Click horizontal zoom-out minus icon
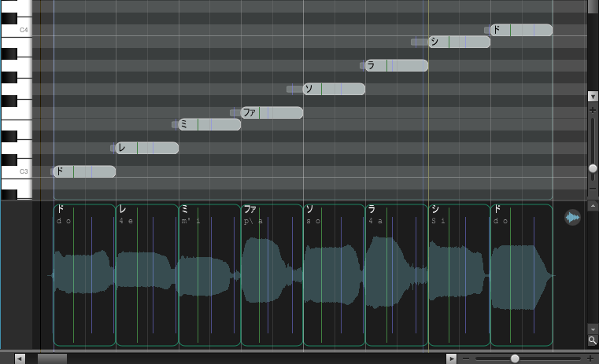This screenshot has height=364, width=599. (x=466, y=358)
